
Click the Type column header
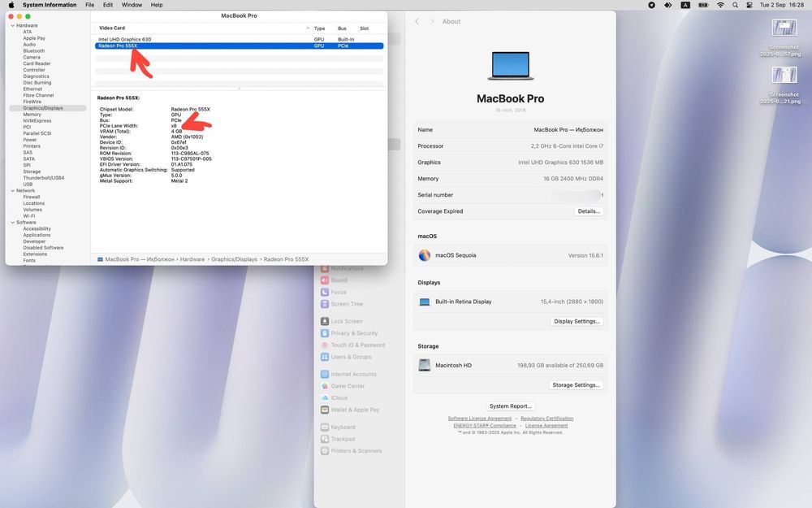point(319,28)
